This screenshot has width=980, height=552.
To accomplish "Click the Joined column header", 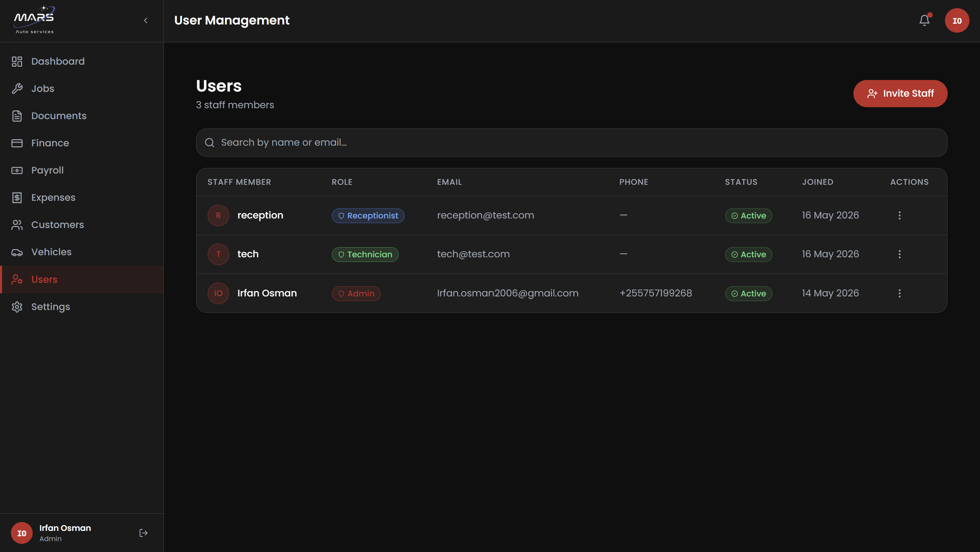I will tap(818, 182).
